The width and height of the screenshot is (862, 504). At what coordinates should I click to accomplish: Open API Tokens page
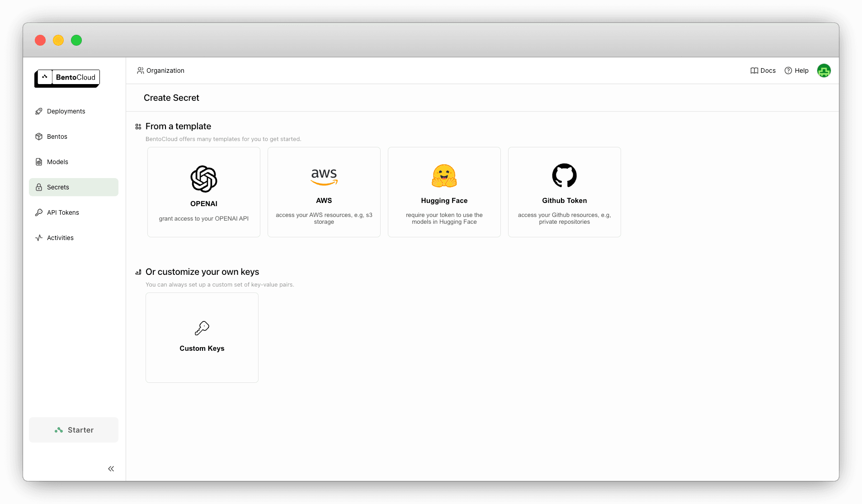(74, 212)
